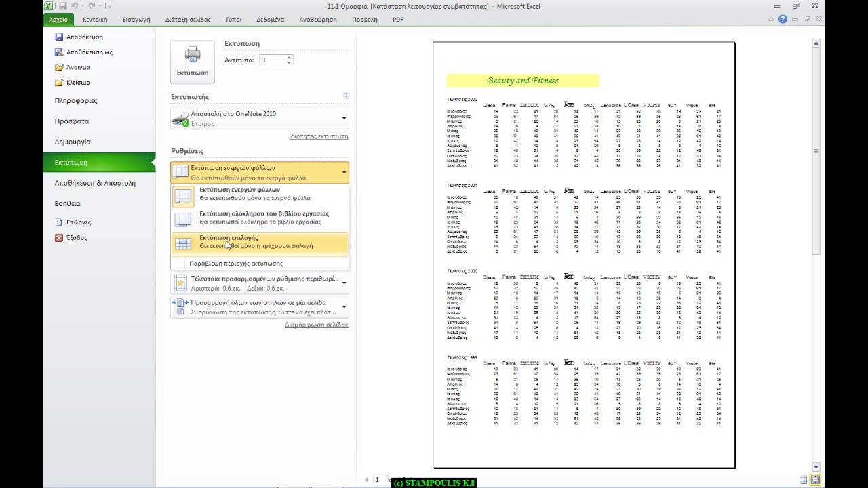Choose Εκτύπωση ολόκληρου του βιβλίου εργασίας option
Viewport: 868px width, 488px height.
(260, 218)
